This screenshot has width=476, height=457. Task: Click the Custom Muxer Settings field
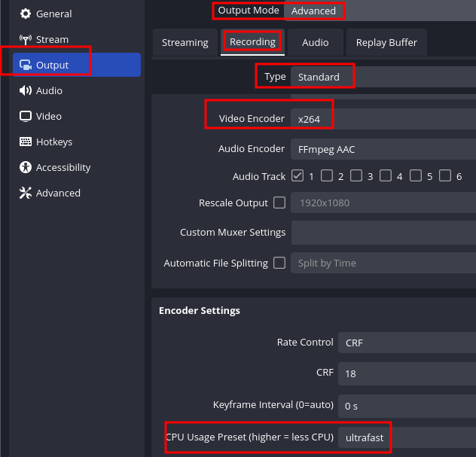(x=383, y=233)
